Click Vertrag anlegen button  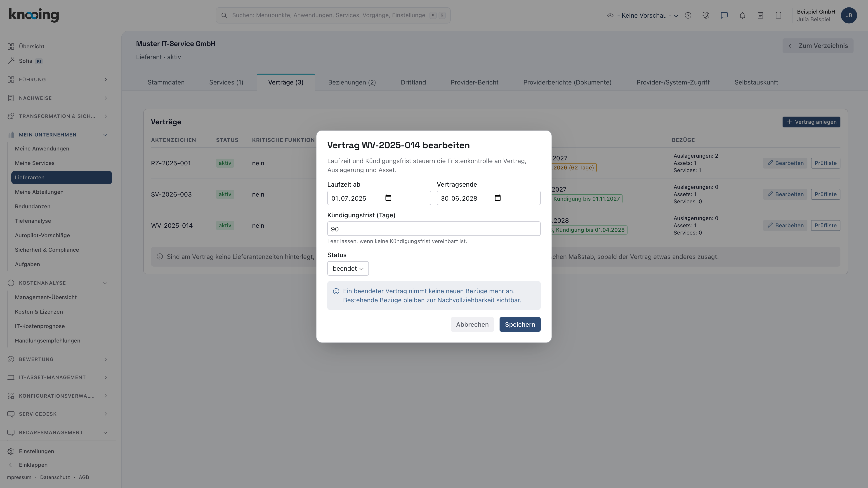[x=811, y=122]
